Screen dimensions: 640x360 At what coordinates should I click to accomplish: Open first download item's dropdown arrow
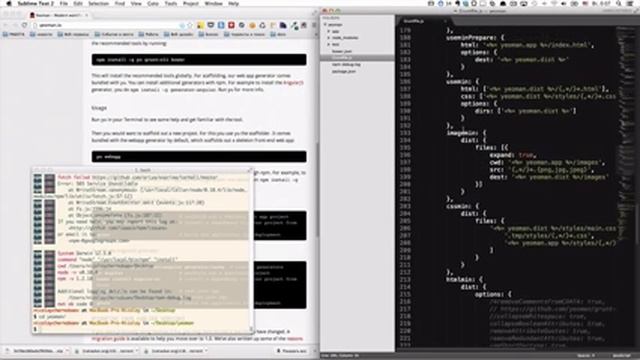tap(67, 351)
